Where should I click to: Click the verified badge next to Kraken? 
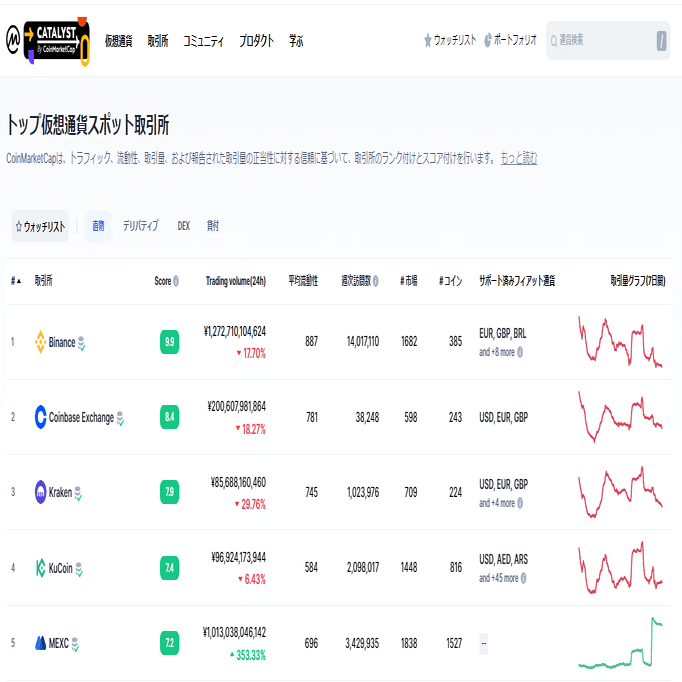click(x=78, y=494)
